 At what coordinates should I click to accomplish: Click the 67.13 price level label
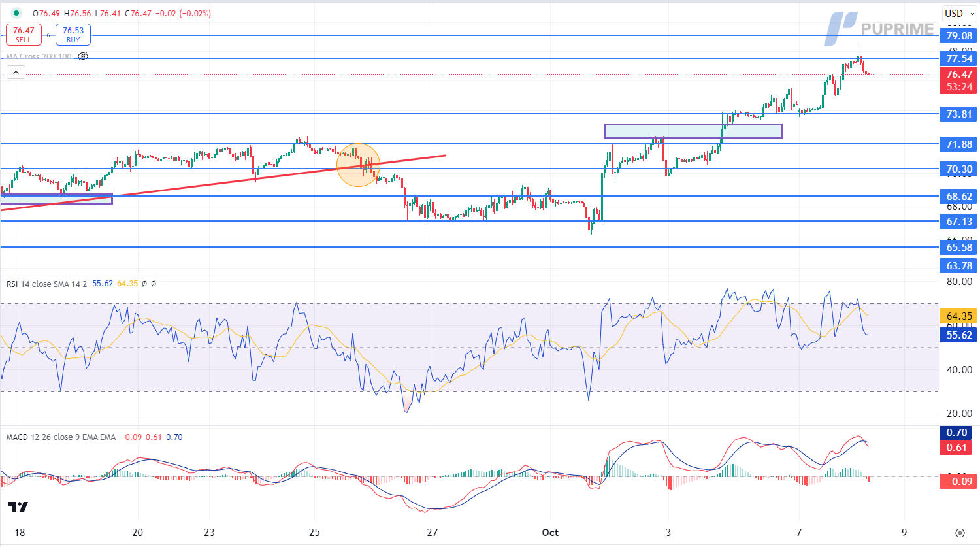[958, 221]
